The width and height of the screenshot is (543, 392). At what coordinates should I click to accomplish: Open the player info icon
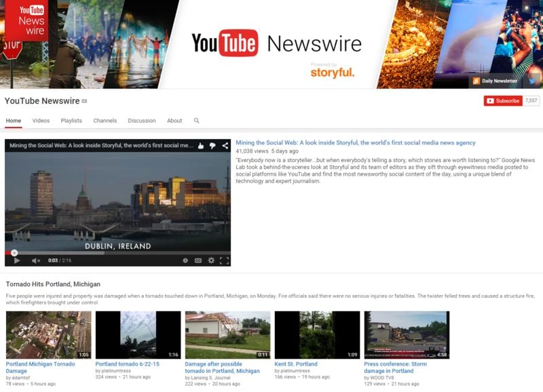pos(185,260)
